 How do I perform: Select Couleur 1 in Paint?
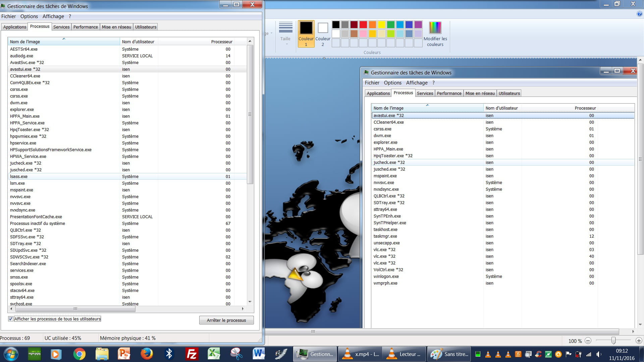point(306,34)
